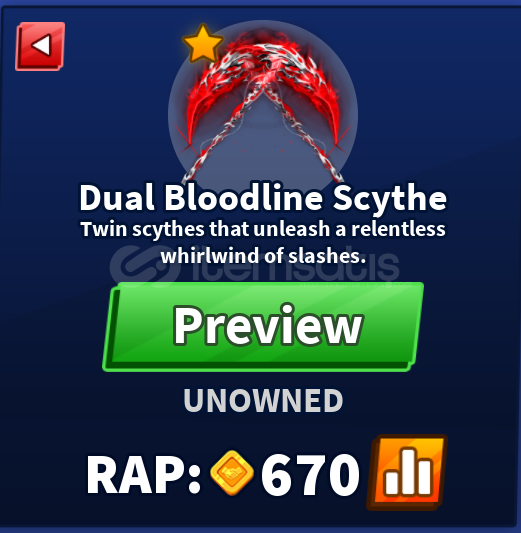521x533 pixels.
Task: Click the white triangle inside back button
Action: point(42,45)
